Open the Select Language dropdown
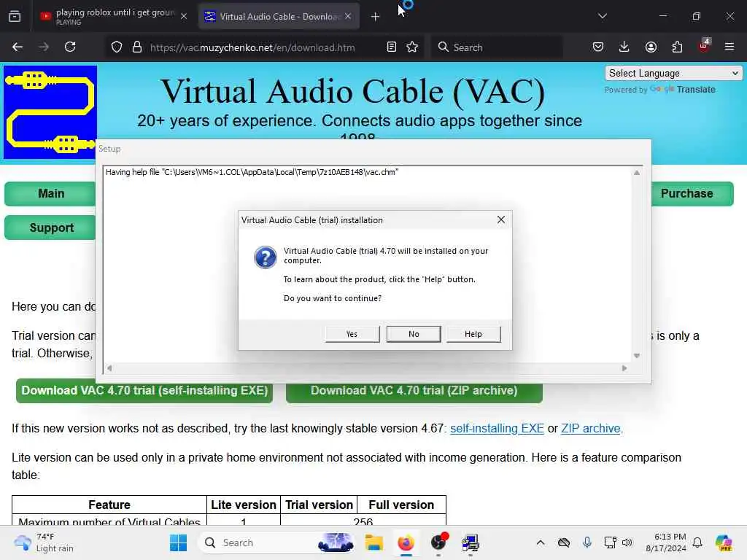The image size is (747, 560). (x=673, y=74)
